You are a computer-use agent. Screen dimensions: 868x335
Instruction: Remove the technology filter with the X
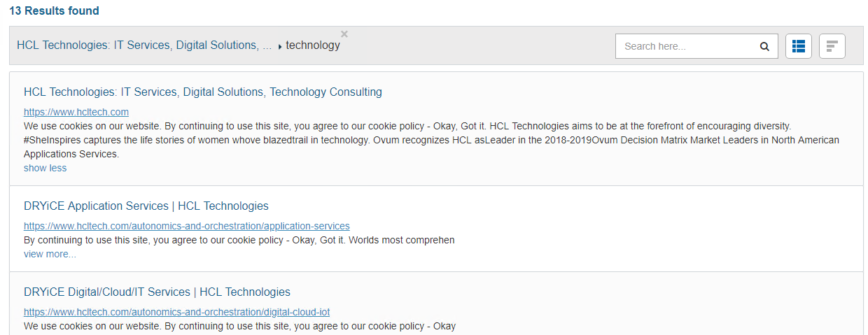point(344,34)
